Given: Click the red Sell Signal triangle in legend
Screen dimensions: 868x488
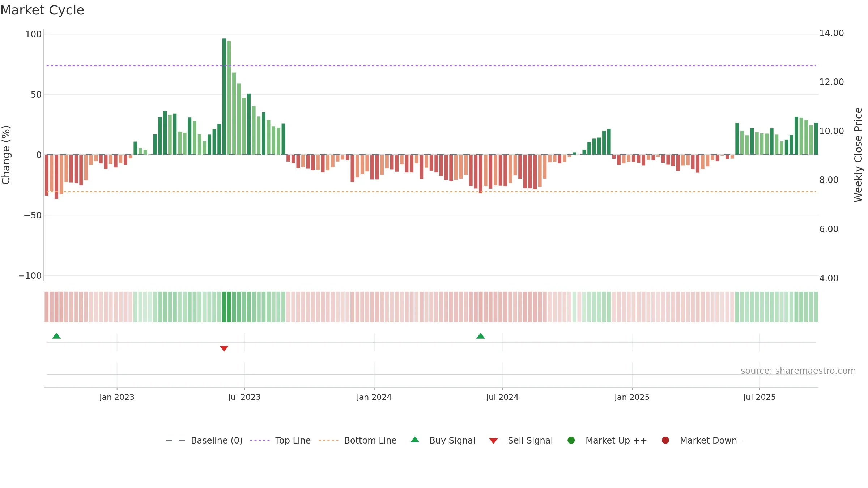Looking at the screenshot, I should pos(493,441).
